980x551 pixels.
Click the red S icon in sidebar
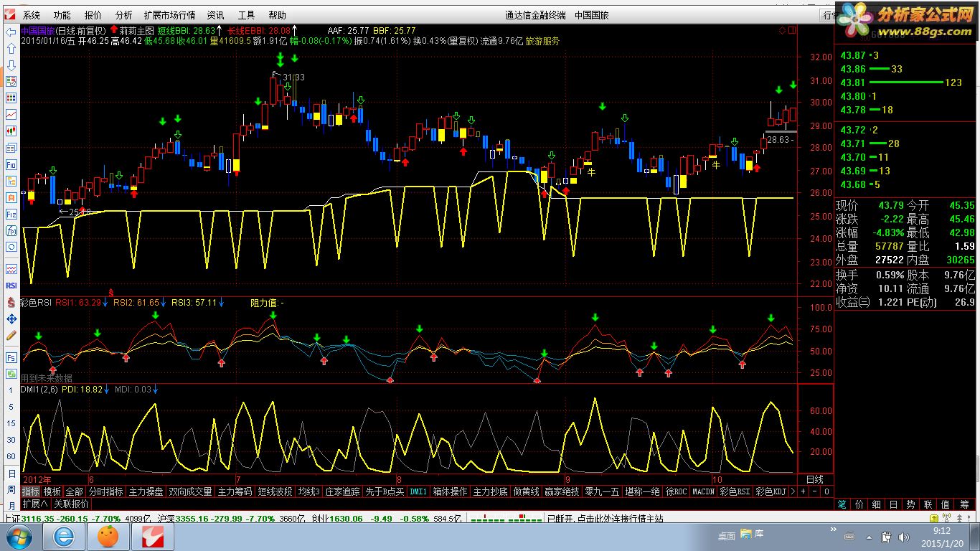coord(11,302)
